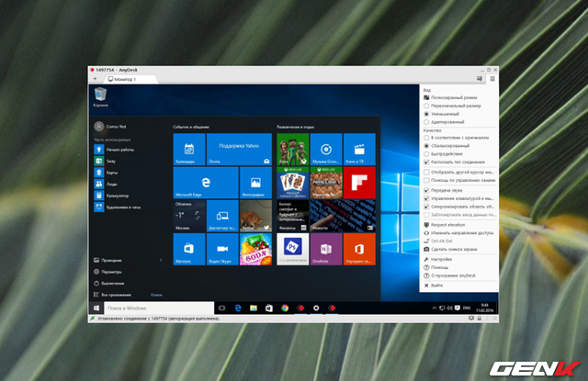This screenshot has width=588, height=381.
Task: Open О программе AnyDesk menu item
Action: (x=449, y=275)
